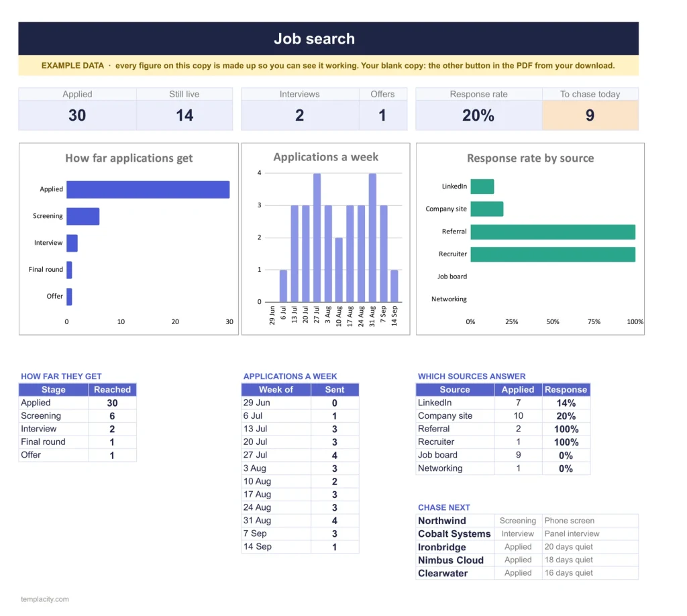Viewport: 687px width, 616px height.
Task: Select the 'Company site' source table cell
Action: click(x=455, y=416)
